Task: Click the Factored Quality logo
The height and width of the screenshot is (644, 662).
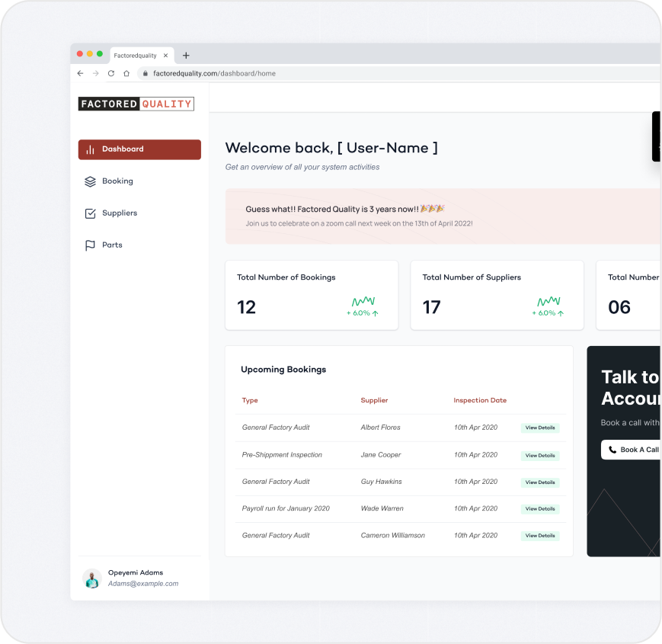Action: tap(136, 104)
